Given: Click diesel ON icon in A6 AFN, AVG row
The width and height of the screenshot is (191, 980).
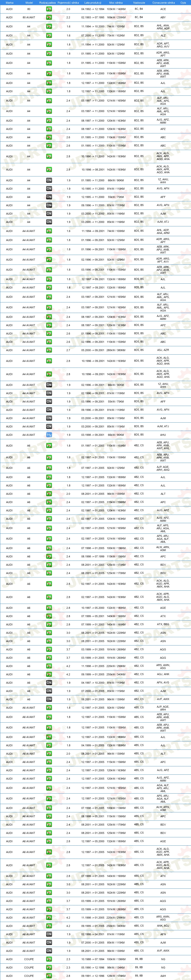Looking at the screenshot, I should tap(49, 683).
